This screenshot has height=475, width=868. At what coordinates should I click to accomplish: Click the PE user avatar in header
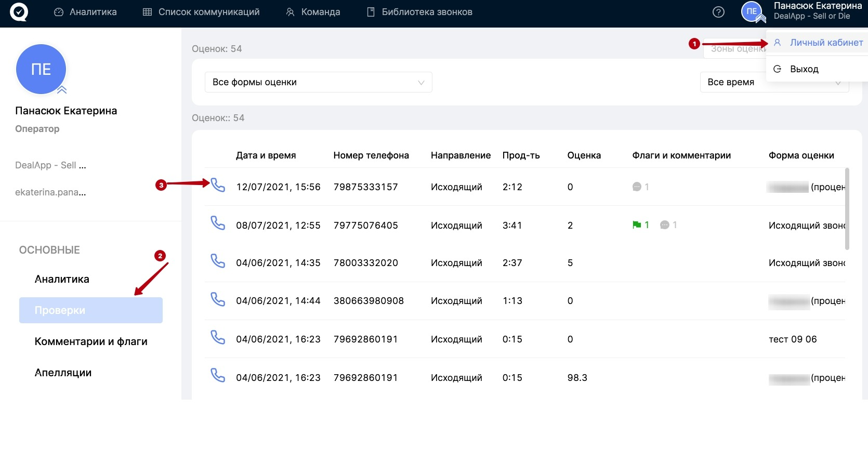tap(752, 12)
